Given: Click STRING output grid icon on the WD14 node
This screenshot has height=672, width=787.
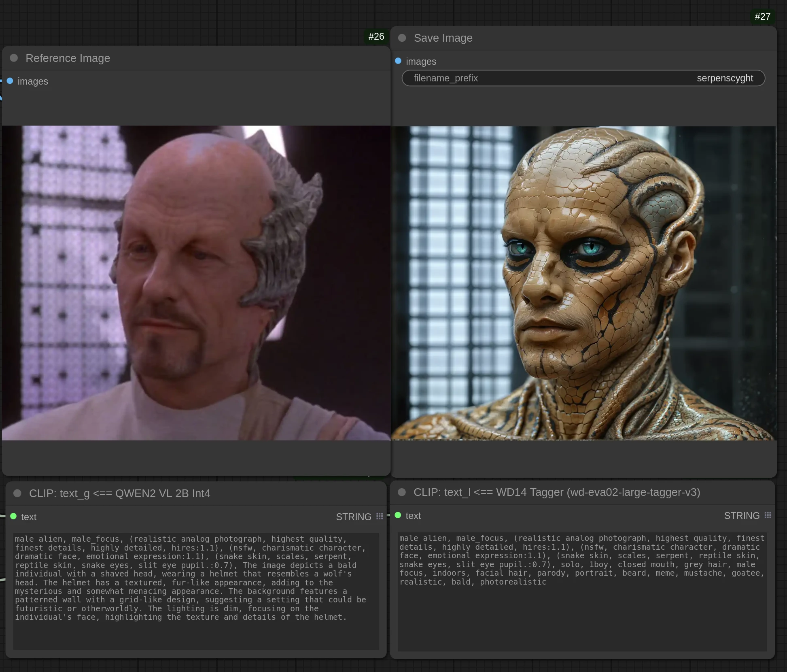Looking at the screenshot, I should [x=768, y=515].
